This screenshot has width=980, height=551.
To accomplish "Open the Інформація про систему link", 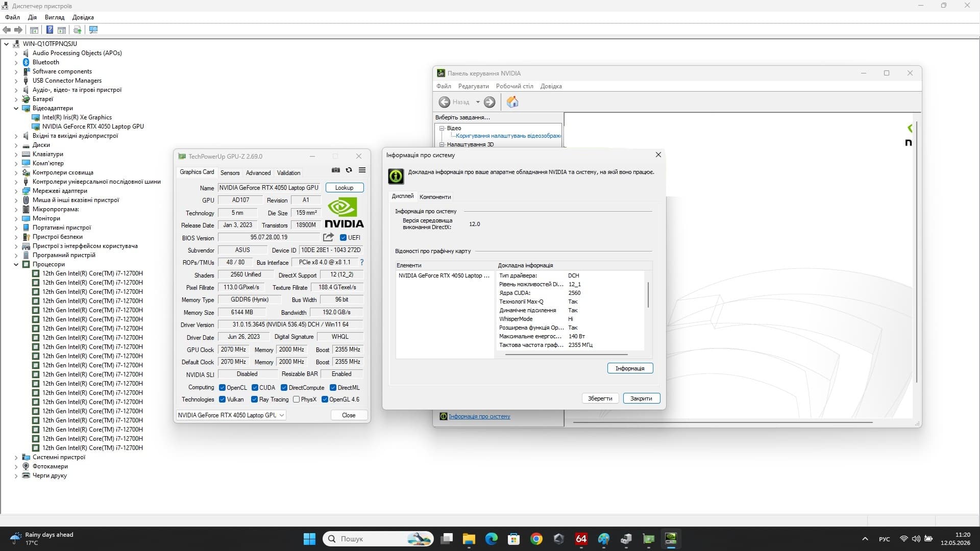I will (x=479, y=416).
